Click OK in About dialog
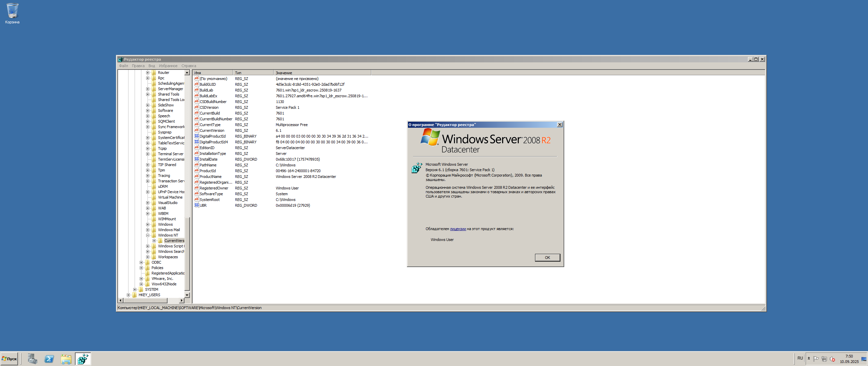This screenshot has height=366, width=868. 547,258
